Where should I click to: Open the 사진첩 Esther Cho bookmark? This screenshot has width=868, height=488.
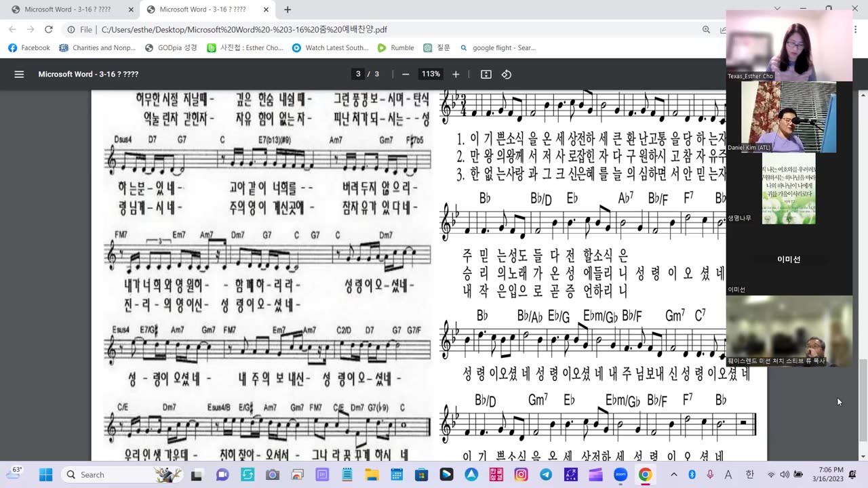coord(245,48)
